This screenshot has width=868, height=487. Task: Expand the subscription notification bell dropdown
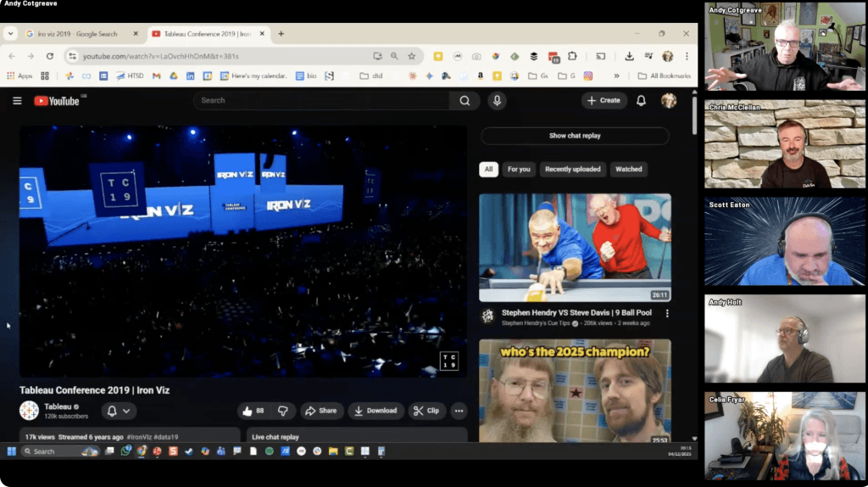[x=119, y=411]
